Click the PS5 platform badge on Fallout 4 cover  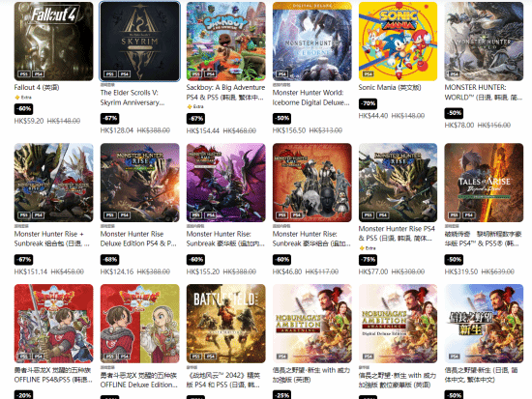(x=24, y=73)
